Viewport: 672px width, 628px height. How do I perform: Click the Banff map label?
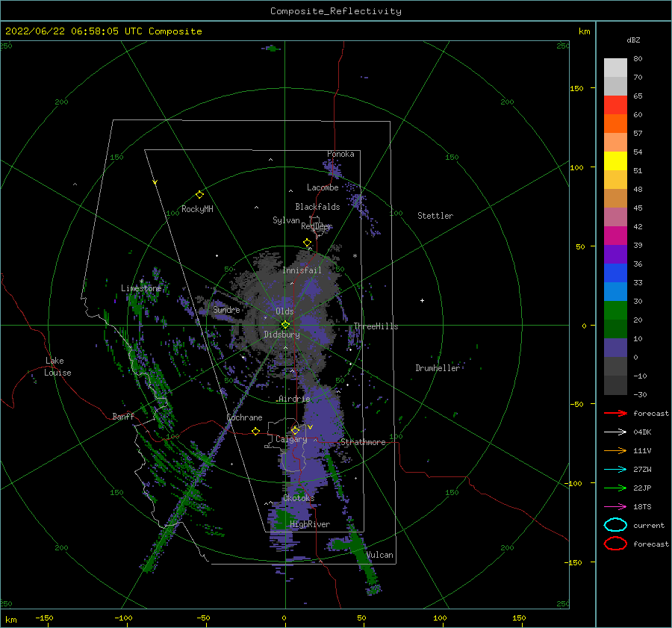123,416
